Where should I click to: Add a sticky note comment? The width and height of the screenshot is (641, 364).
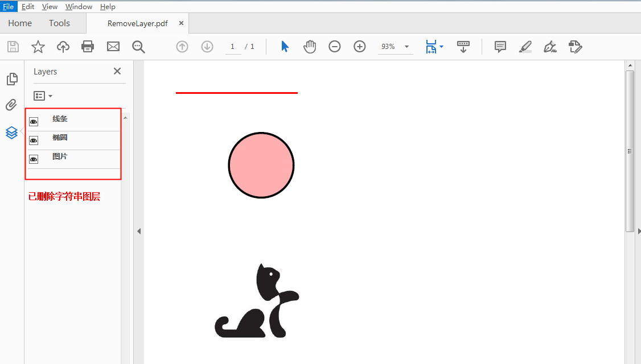[500, 47]
